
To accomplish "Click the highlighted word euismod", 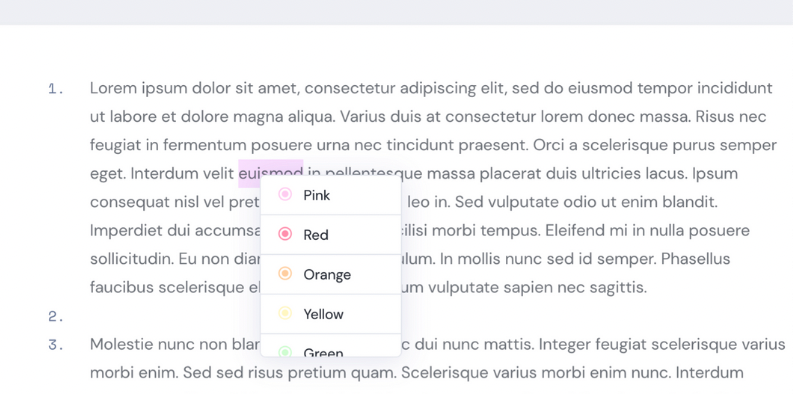I will [271, 173].
